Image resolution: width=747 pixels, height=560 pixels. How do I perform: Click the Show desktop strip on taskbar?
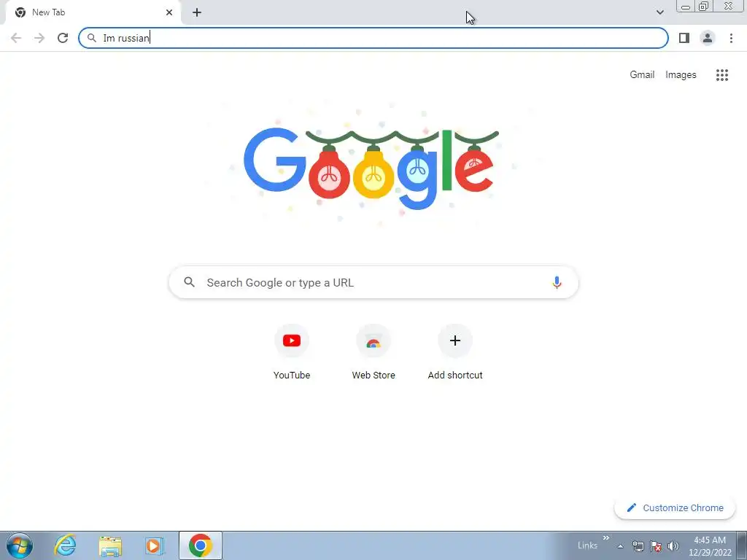(x=742, y=545)
